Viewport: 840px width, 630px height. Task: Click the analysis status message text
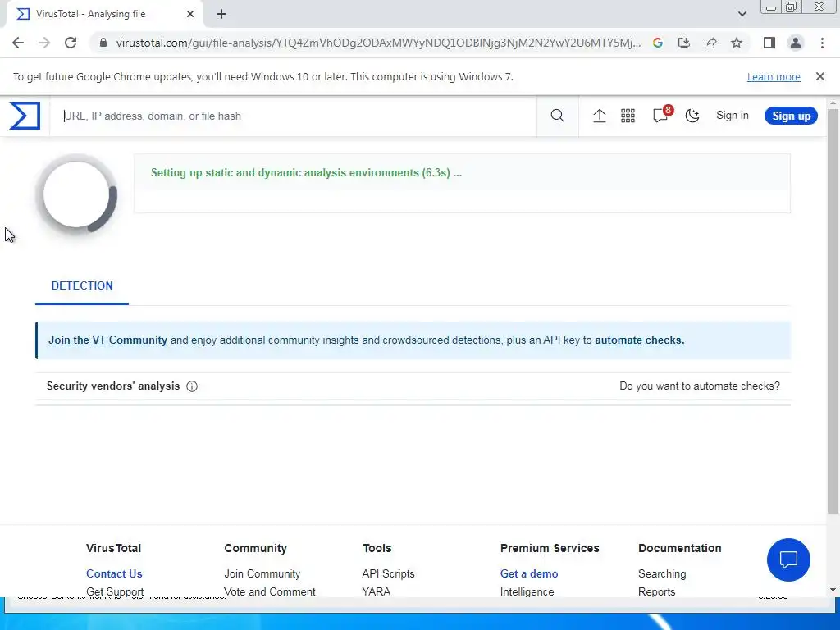(x=306, y=173)
